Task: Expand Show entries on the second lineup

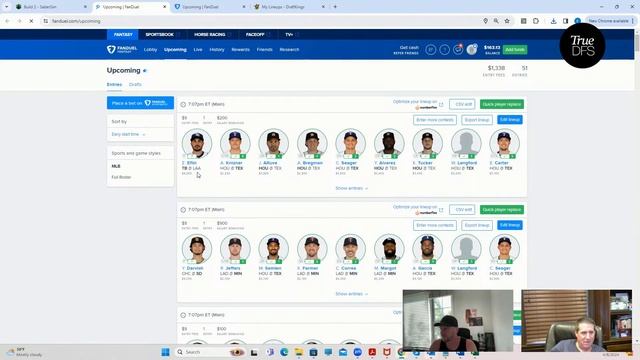Action: point(351,294)
